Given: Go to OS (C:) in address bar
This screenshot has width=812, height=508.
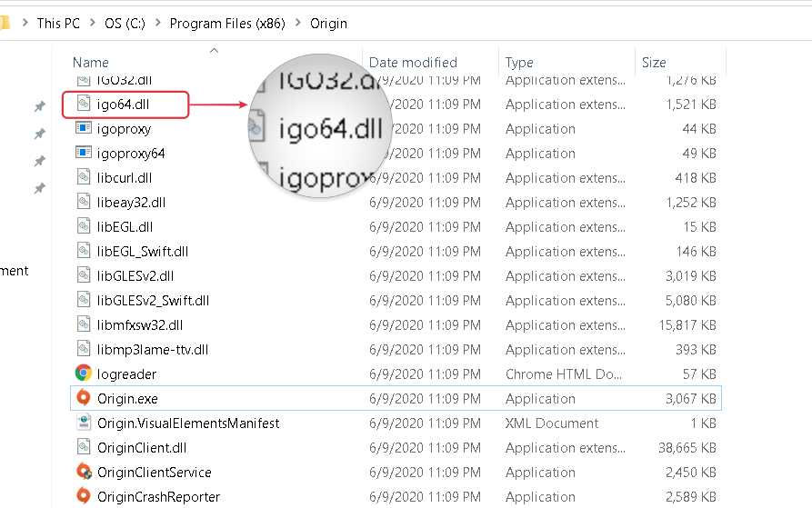Looking at the screenshot, I should tap(125, 24).
